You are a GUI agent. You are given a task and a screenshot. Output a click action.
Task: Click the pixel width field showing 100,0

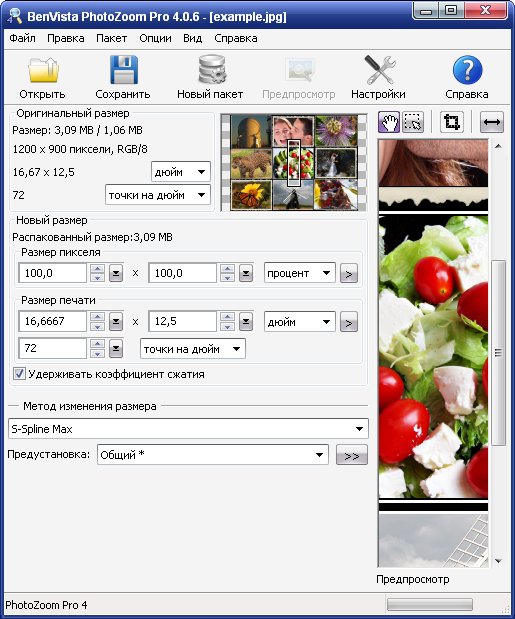click(x=52, y=273)
